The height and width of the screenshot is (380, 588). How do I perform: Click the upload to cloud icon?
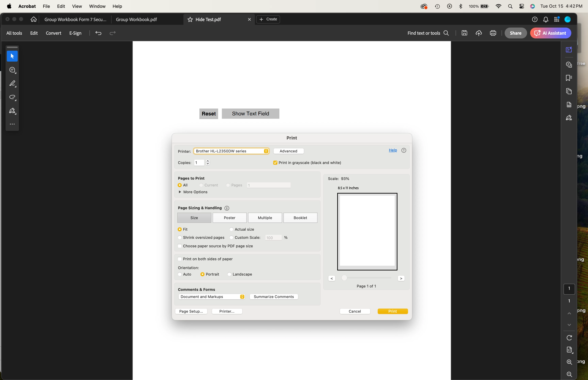click(x=478, y=33)
